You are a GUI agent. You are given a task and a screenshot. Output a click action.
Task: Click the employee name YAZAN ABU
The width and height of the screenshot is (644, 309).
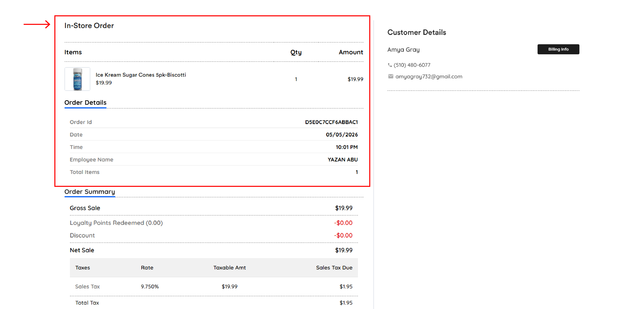coord(343,159)
